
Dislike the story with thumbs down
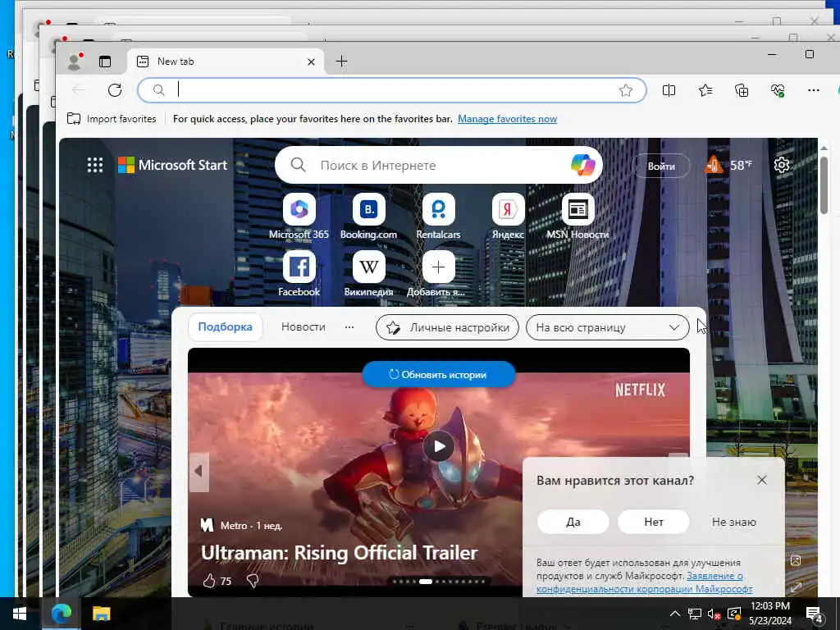(253, 581)
